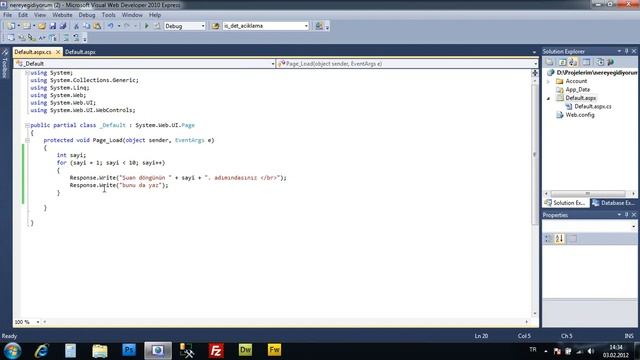Collapse the Page_Load method outline

[x=27, y=140]
